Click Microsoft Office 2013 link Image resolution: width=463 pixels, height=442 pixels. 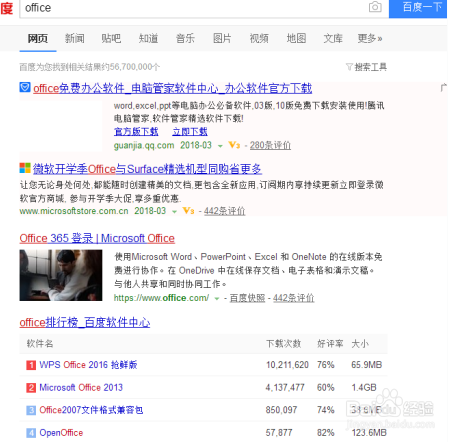(x=81, y=387)
